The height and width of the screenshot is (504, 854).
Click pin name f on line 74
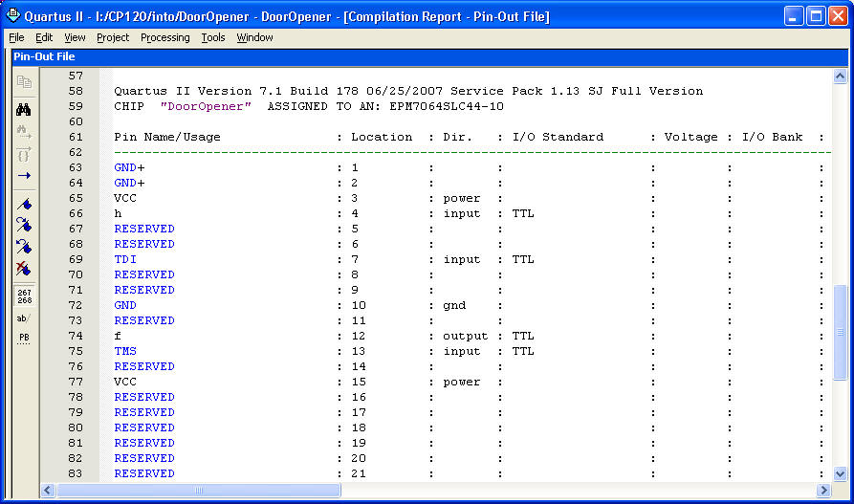pyautogui.click(x=118, y=336)
